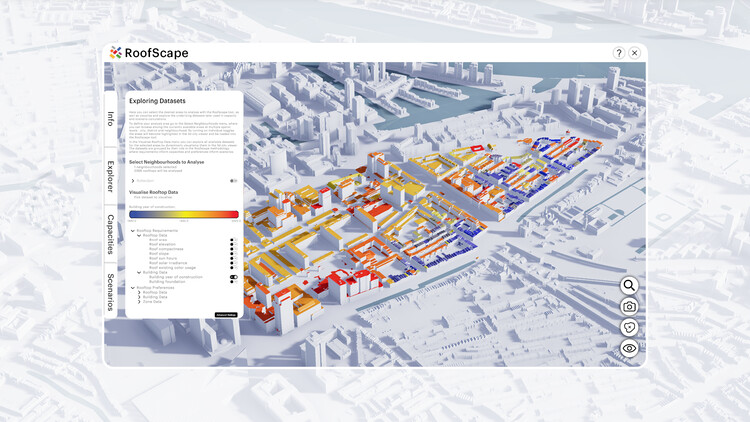Screen dimensions: 750x422
Task: Close the RoofScape panel with the X icon
Action: [634, 53]
